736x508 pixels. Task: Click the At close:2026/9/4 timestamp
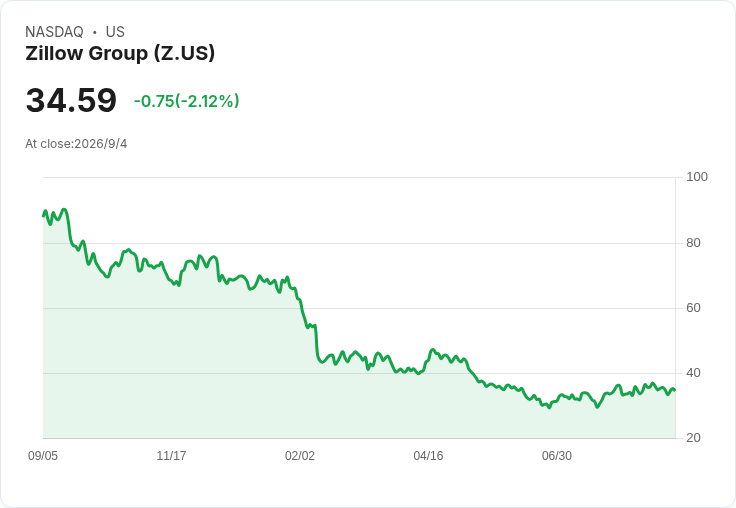(76, 144)
